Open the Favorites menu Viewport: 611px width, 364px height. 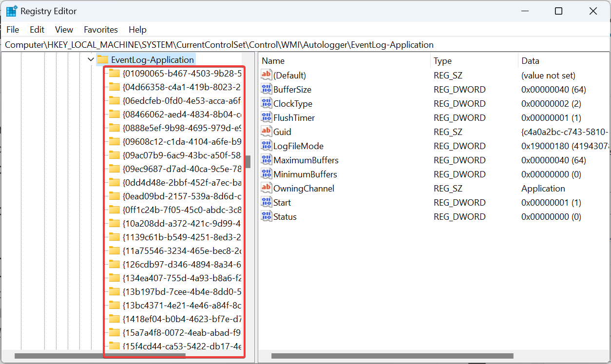[100, 29]
